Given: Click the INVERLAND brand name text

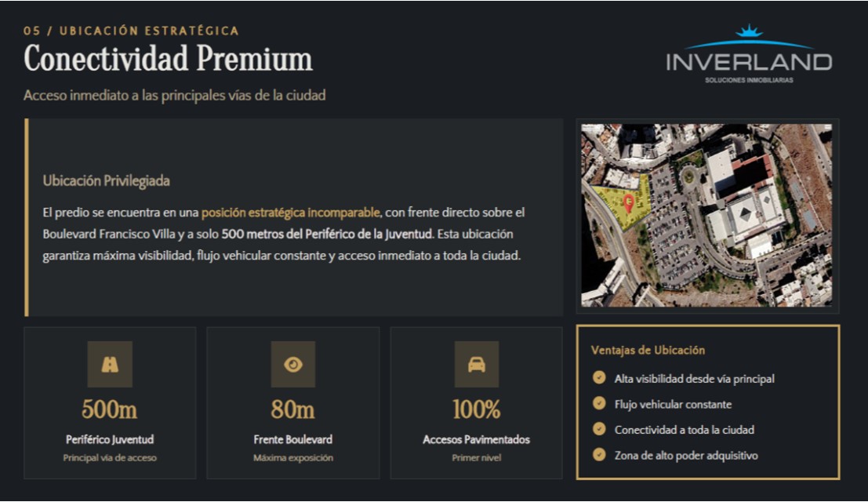Looking at the screenshot, I should pyautogui.click(x=749, y=63).
